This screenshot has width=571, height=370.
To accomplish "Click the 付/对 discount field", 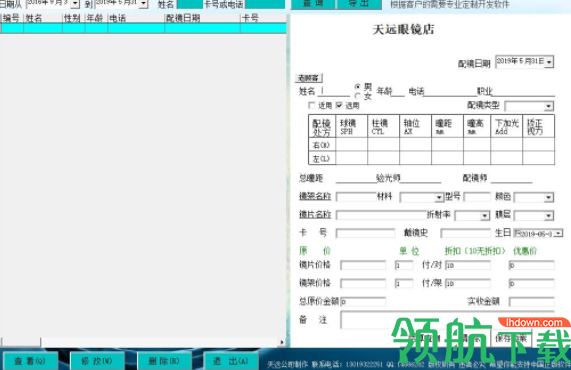I will [x=468, y=265].
